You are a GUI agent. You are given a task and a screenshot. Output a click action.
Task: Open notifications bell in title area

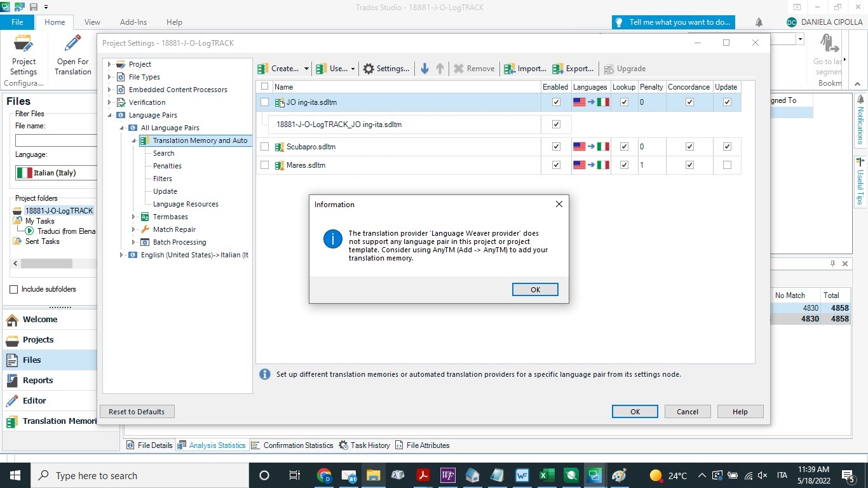[x=759, y=22]
